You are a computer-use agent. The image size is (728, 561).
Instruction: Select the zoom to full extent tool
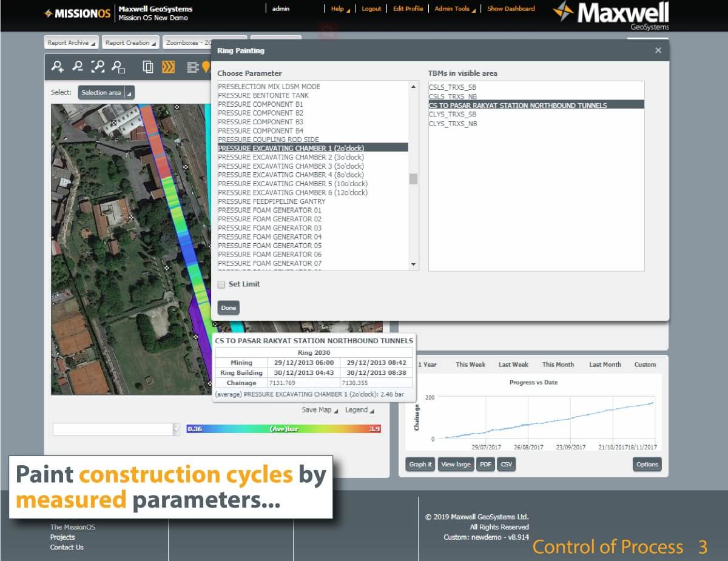point(98,67)
